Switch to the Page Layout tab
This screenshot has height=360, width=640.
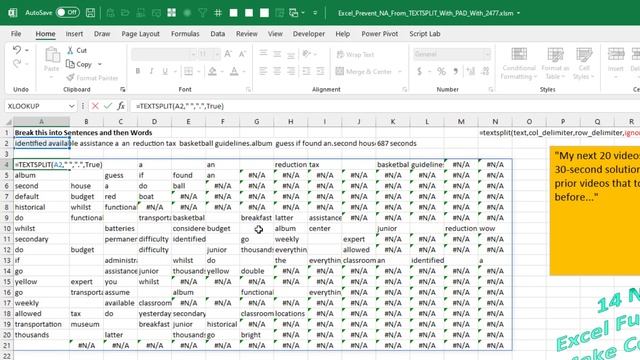tap(140, 34)
